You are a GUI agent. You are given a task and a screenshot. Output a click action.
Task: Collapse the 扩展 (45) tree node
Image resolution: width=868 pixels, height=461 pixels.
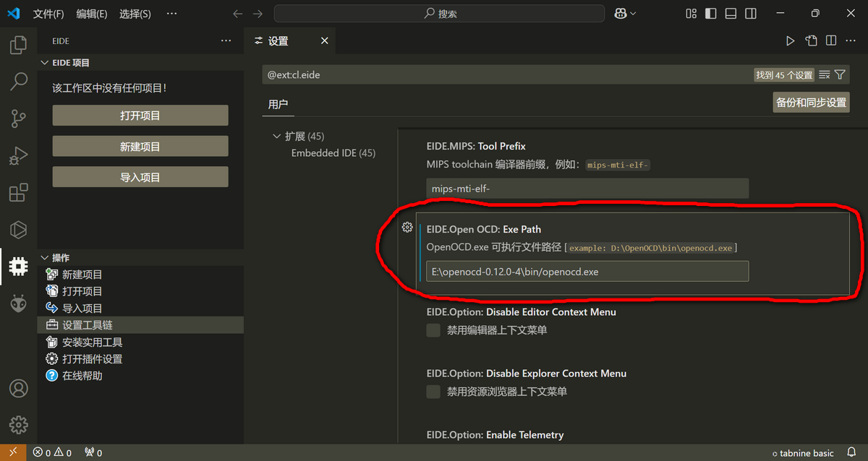[x=276, y=136]
